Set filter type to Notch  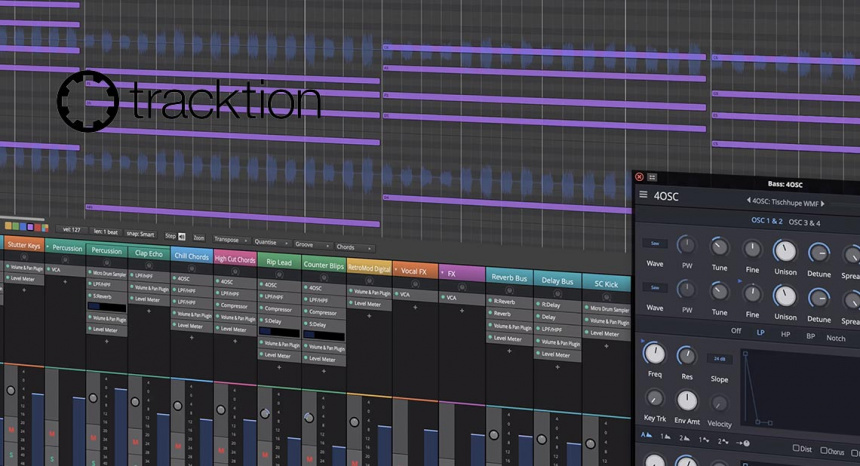pos(836,338)
